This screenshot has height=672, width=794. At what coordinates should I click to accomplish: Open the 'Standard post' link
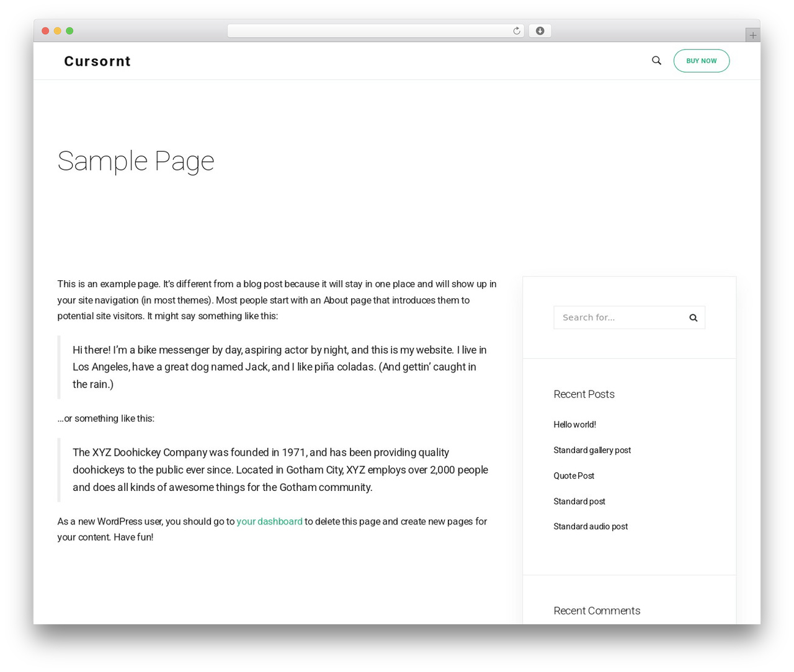pyautogui.click(x=579, y=501)
